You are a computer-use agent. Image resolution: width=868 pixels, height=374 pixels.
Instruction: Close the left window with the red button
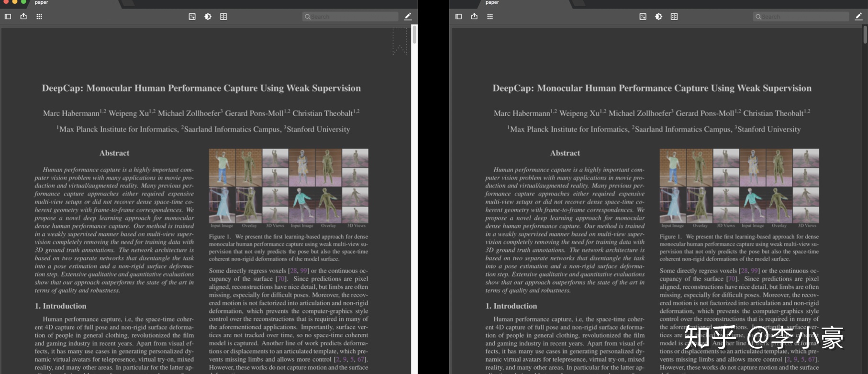(5, 2)
